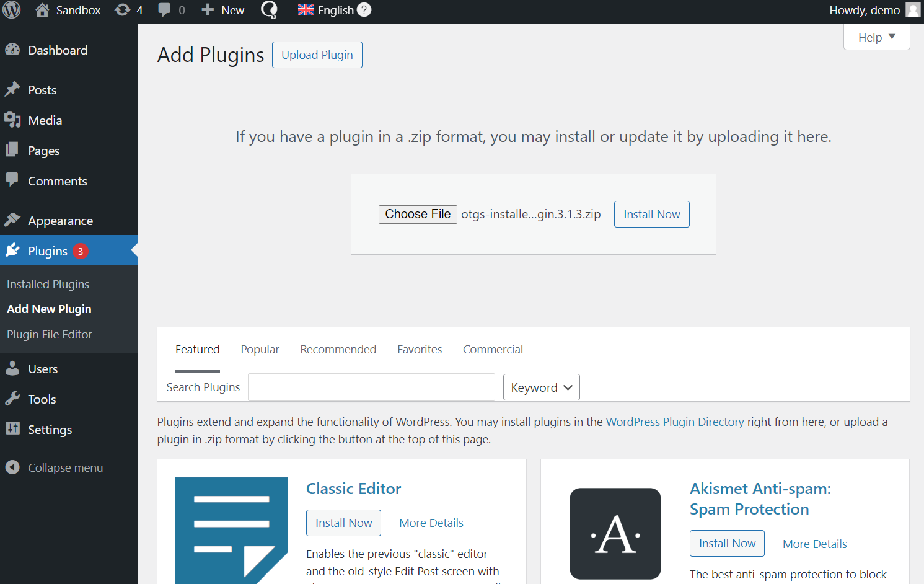Image resolution: width=924 pixels, height=584 pixels.
Task: Switch to the Popular plugins tab
Action: pos(260,349)
